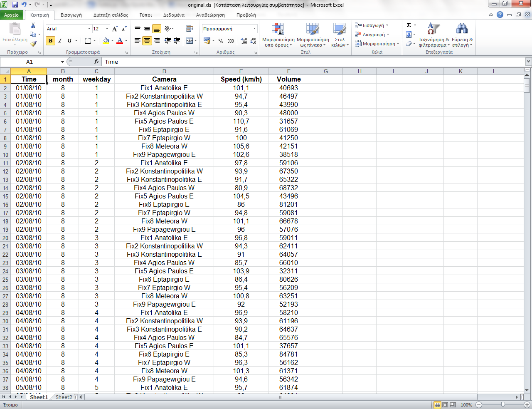This screenshot has height=409, width=532.
Task: Open the Excel Help question mark icon
Action: 500,15
